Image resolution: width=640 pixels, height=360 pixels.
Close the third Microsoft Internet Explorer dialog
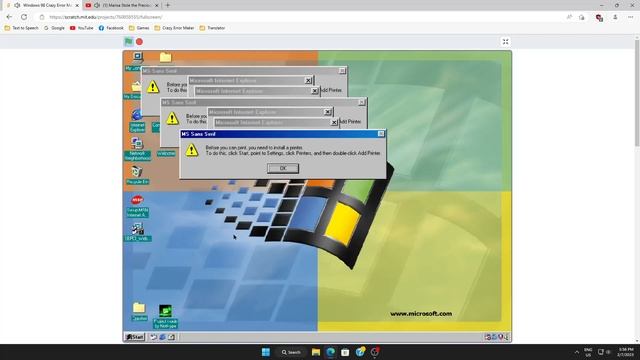(328, 112)
